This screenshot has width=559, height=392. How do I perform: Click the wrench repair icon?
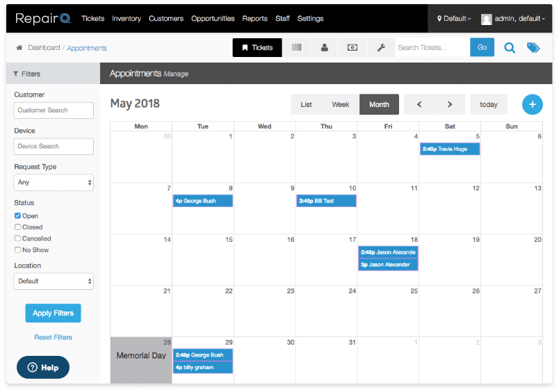[380, 48]
